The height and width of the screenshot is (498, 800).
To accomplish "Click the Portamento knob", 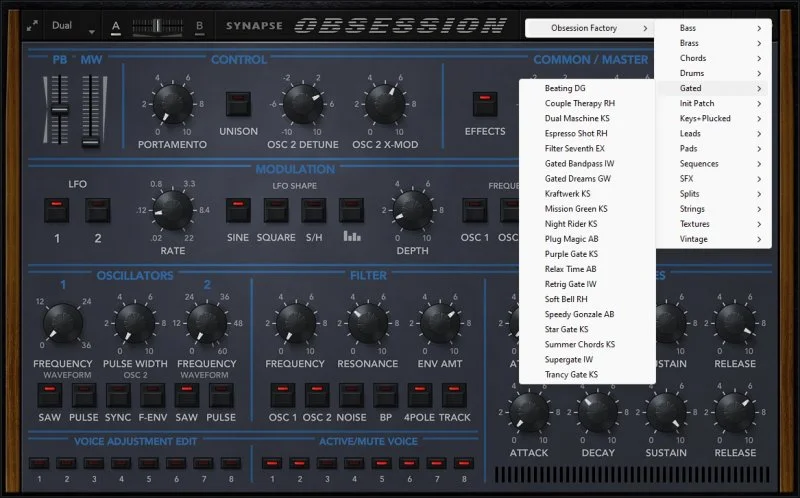I will [x=172, y=105].
